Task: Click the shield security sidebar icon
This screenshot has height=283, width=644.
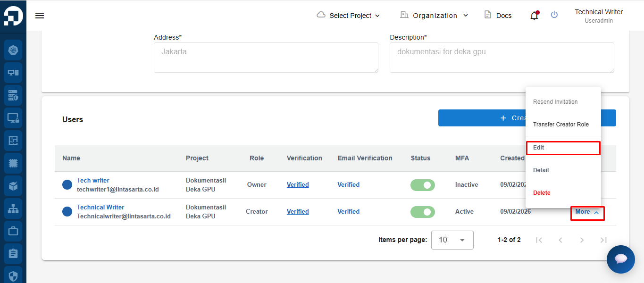Action: pyautogui.click(x=13, y=275)
